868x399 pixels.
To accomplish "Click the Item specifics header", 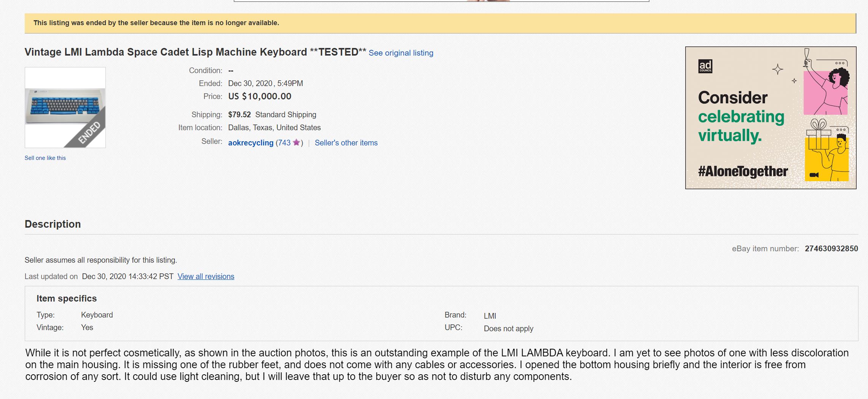I will [67, 298].
